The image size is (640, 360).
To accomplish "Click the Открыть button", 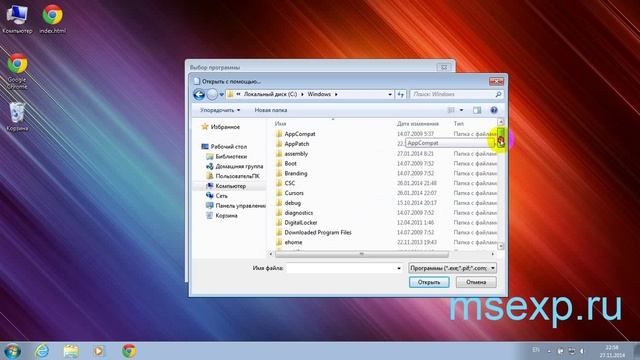I will pos(429,282).
